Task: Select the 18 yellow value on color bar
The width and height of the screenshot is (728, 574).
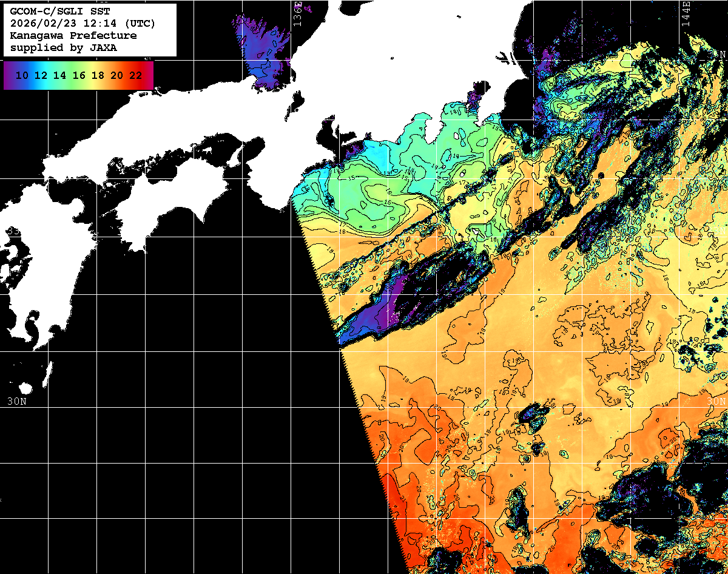Action: 98,75
